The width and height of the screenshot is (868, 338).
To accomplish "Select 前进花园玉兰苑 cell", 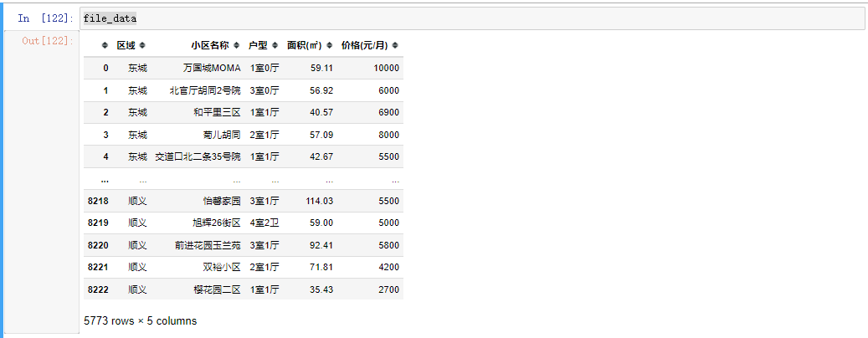I will pos(208,245).
